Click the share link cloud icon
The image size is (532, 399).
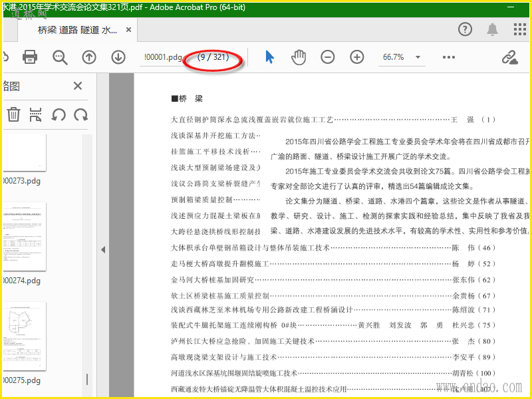coord(510,57)
